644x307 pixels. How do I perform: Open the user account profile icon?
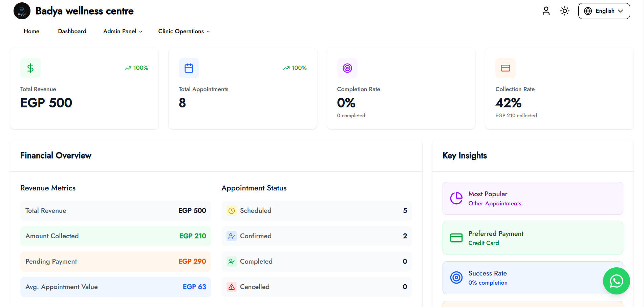point(546,11)
